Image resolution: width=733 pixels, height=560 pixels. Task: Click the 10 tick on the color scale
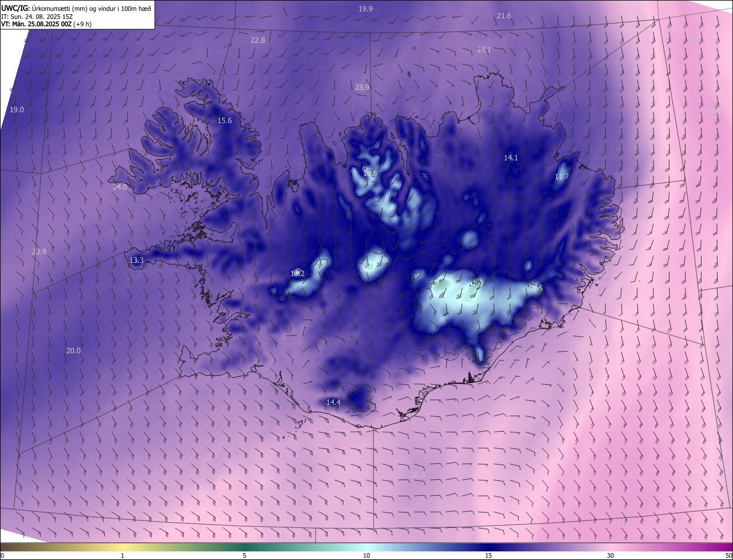(366, 555)
